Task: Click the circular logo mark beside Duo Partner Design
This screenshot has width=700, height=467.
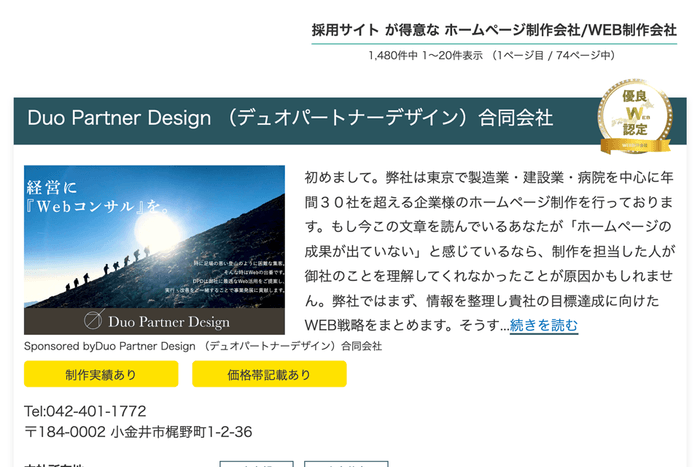Action: point(91,321)
